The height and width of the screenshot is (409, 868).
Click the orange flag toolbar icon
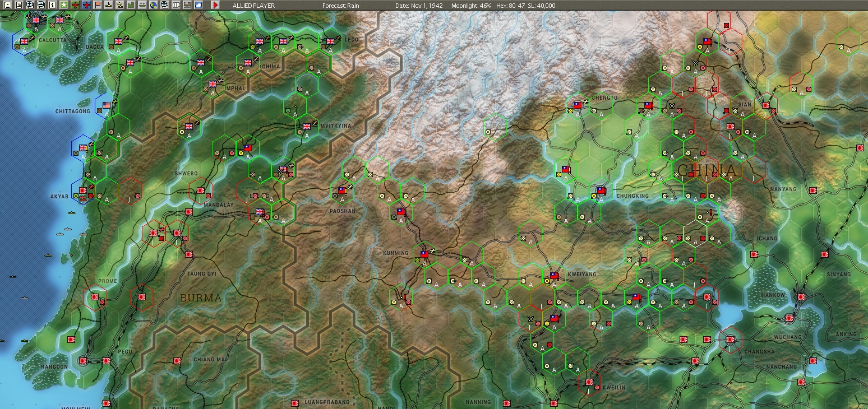point(98,5)
